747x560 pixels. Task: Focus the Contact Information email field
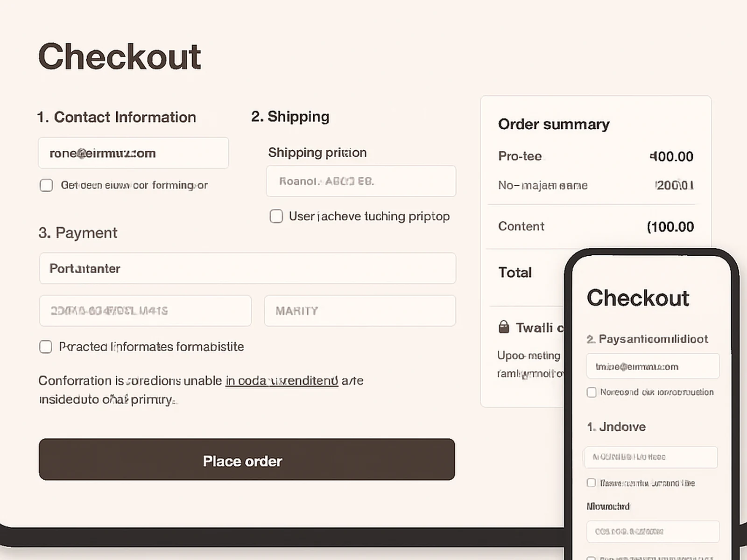click(x=134, y=153)
